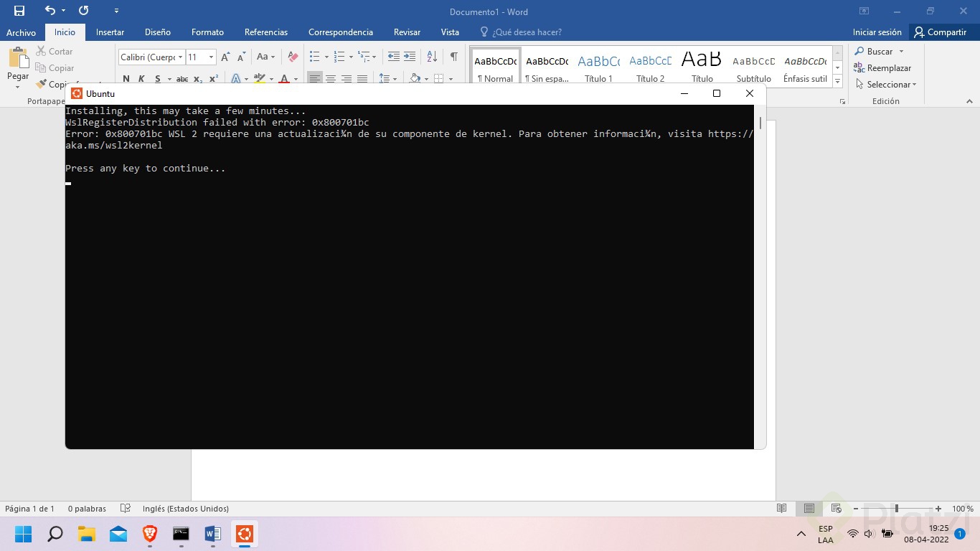Increase font size with the large A icon
This screenshot has width=980, height=551.
point(225,57)
